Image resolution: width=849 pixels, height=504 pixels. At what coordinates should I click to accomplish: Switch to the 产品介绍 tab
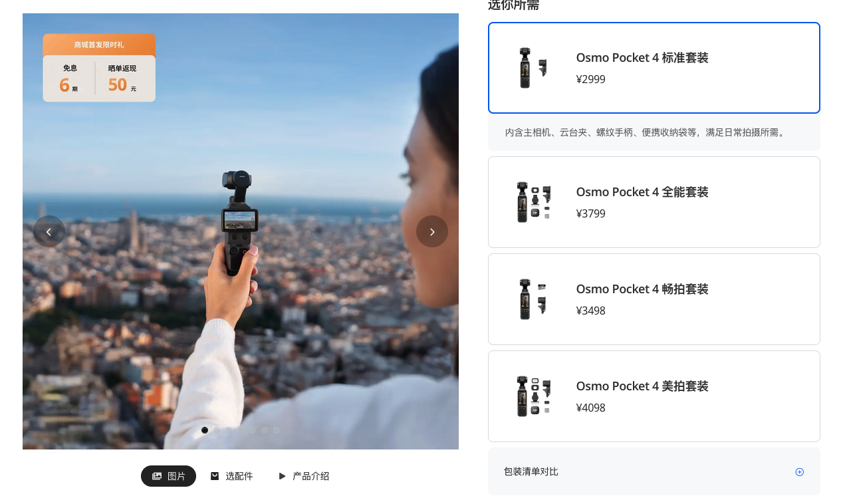[x=304, y=476]
